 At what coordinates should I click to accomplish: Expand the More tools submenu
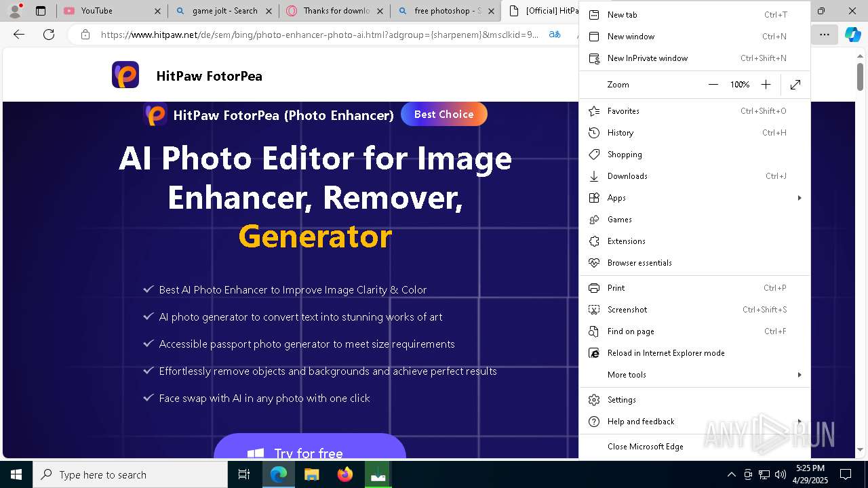pos(694,375)
